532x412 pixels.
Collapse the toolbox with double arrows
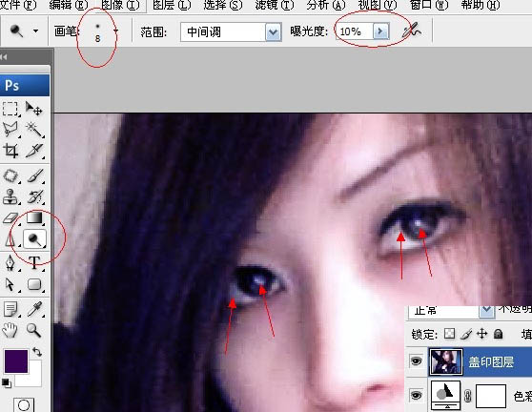(4, 56)
